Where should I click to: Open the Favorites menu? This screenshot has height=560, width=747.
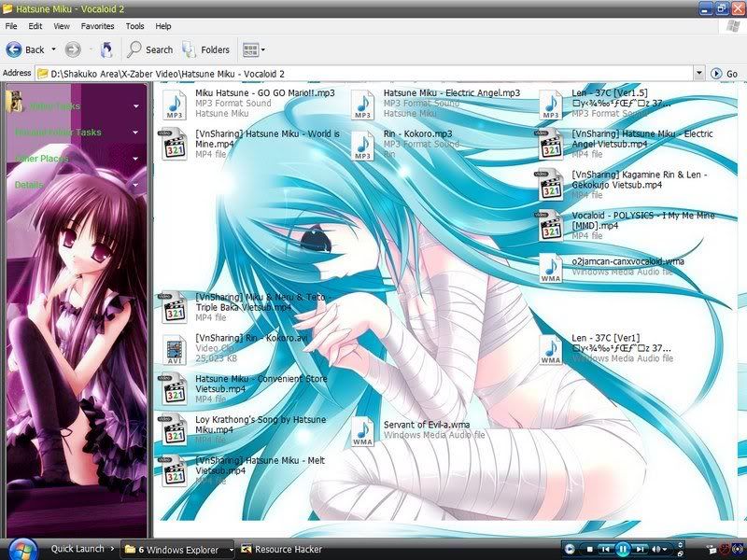coord(98,26)
